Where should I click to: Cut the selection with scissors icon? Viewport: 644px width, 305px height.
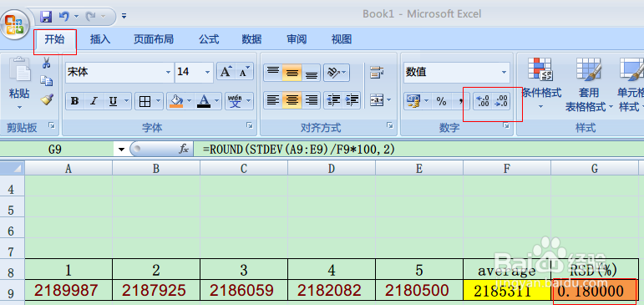[47, 64]
